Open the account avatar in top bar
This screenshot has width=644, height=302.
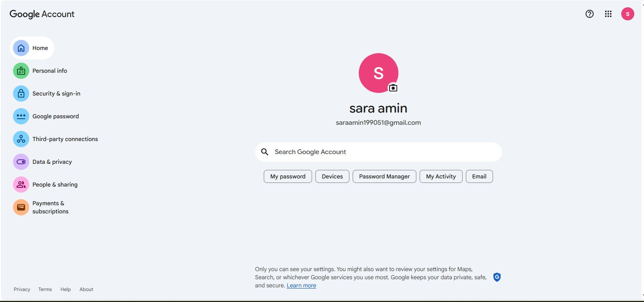click(628, 14)
